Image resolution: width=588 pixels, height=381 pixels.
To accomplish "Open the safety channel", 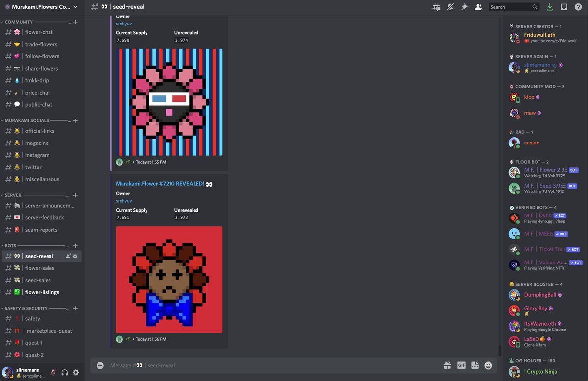I will [x=42, y=319].
